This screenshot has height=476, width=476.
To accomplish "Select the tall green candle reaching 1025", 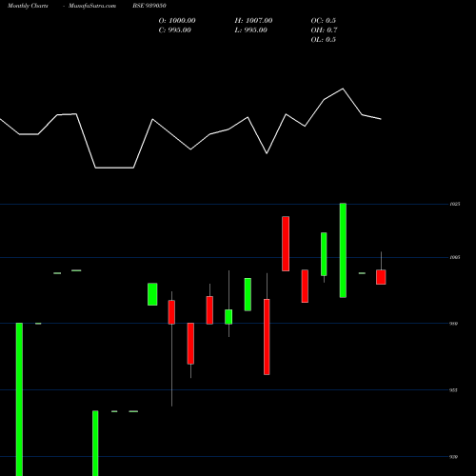I will (x=343, y=250).
